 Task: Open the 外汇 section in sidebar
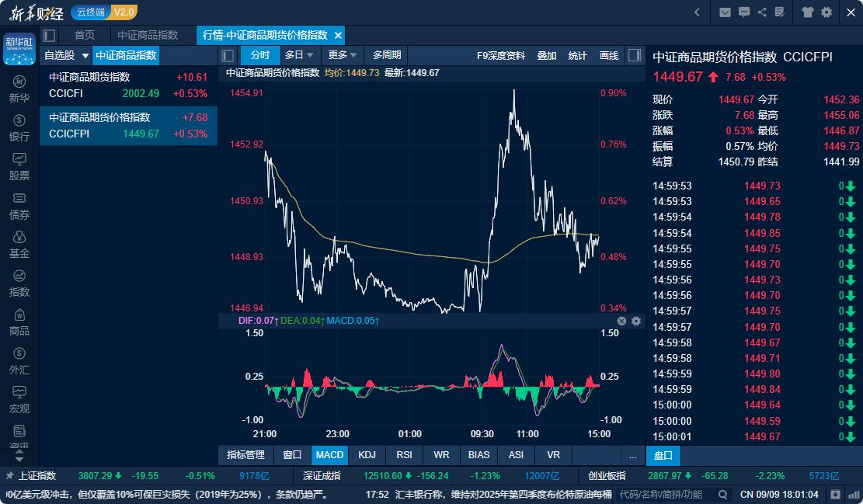[x=19, y=361]
